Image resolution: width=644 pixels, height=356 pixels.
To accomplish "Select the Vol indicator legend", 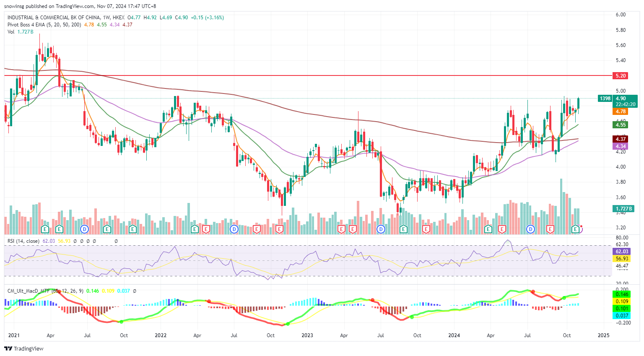I will pyautogui.click(x=11, y=32).
